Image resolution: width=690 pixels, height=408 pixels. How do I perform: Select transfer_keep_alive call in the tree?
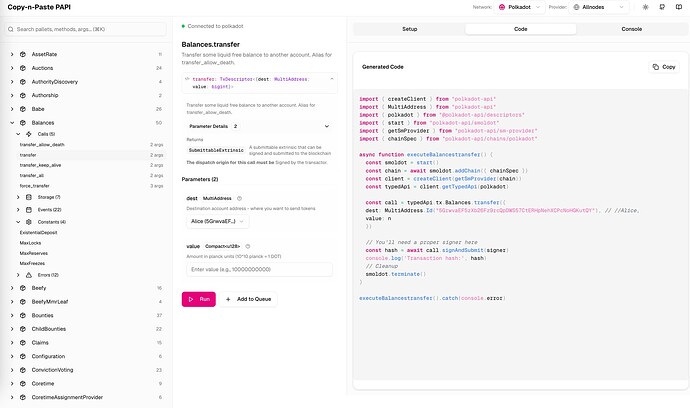coord(42,165)
